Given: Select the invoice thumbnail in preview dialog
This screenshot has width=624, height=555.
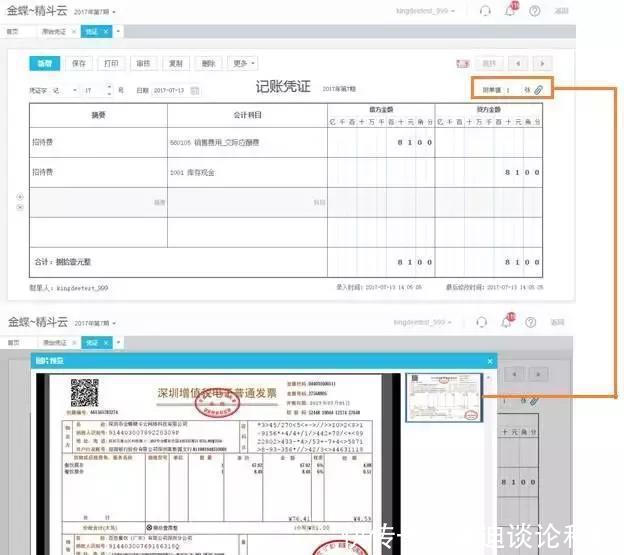Looking at the screenshot, I should tap(444, 397).
